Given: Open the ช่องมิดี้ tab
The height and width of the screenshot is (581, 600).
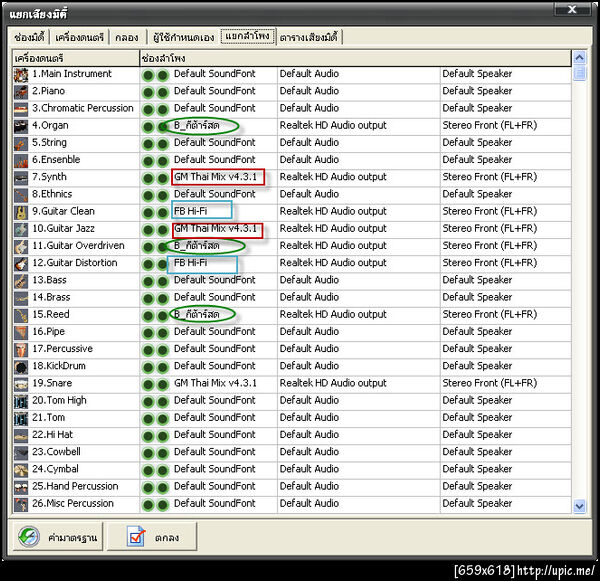Looking at the screenshot, I should (x=29, y=37).
